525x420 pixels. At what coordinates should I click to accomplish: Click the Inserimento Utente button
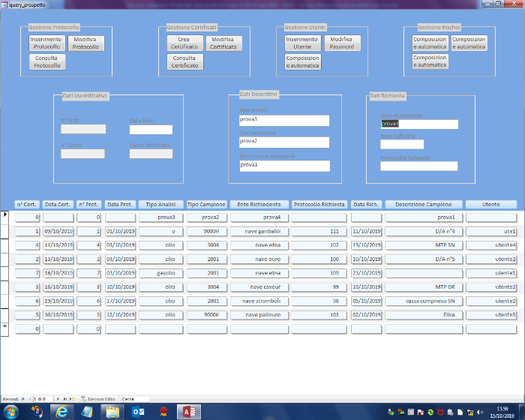click(x=302, y=43)
